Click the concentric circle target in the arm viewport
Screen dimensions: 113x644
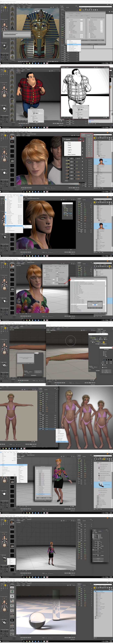point(71,341)
